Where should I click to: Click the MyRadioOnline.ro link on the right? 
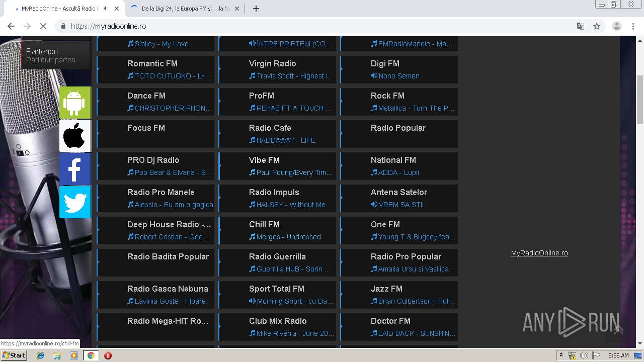[x=539, y=253]
